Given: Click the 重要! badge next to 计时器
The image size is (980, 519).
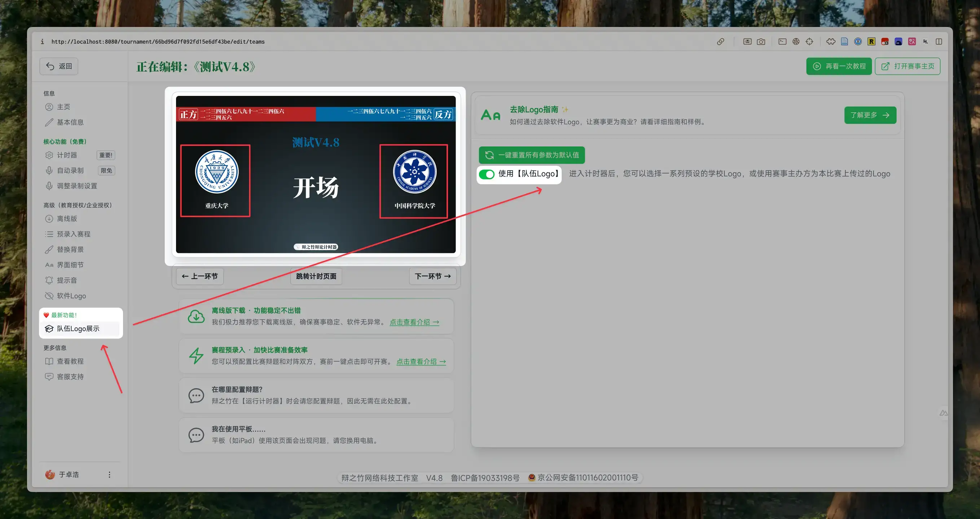Looking at the screenshot, I should pyautogui.click(x=106, y=155).
